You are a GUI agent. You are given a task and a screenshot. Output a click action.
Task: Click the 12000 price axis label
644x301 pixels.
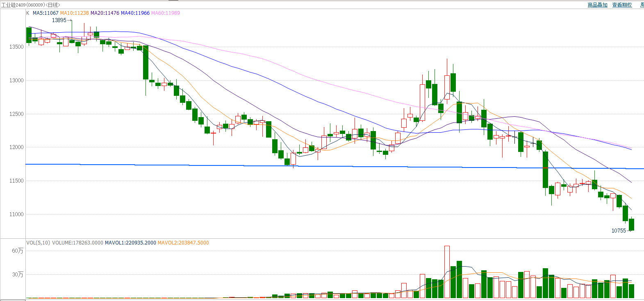pyautogui.click(x=17, y=147)
